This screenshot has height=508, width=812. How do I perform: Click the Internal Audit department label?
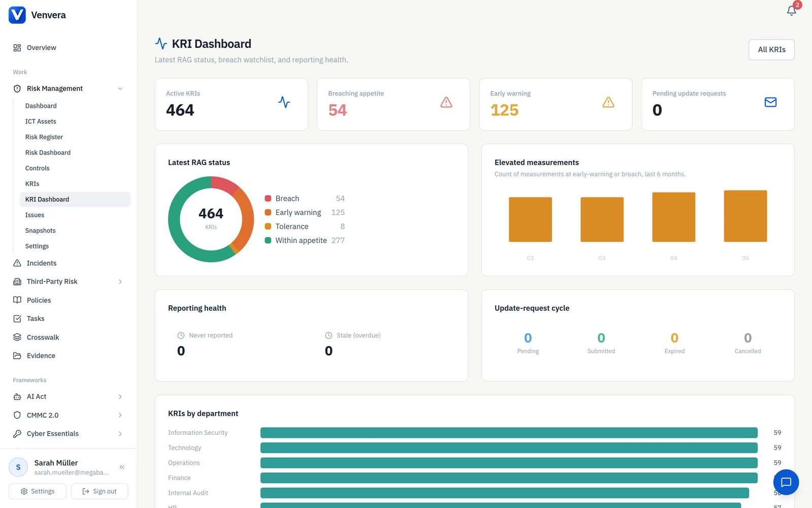[188, 493]
